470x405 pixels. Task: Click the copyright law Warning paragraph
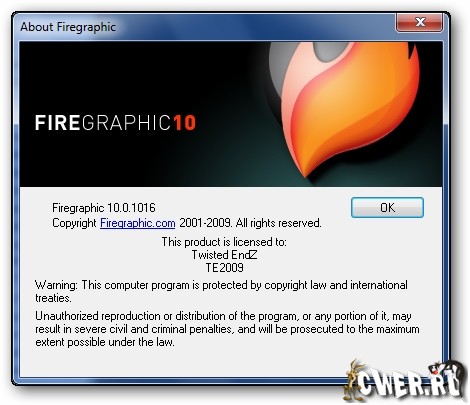click(221, 291)
